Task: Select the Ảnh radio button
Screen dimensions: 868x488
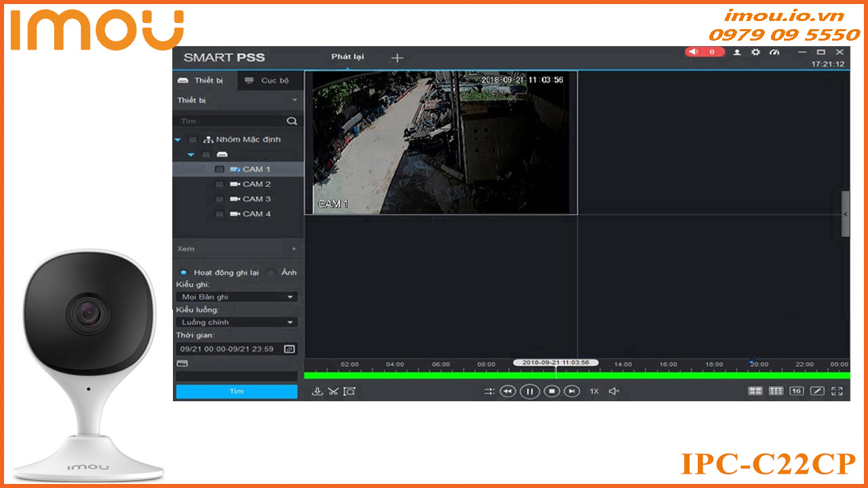Action: [x=270, y=272]
